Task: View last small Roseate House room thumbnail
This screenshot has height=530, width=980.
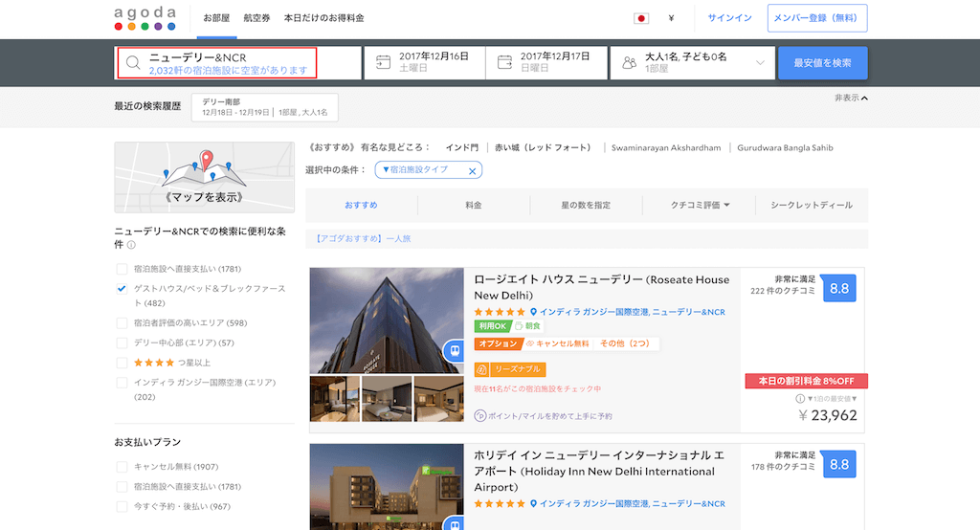Action: 438,399
